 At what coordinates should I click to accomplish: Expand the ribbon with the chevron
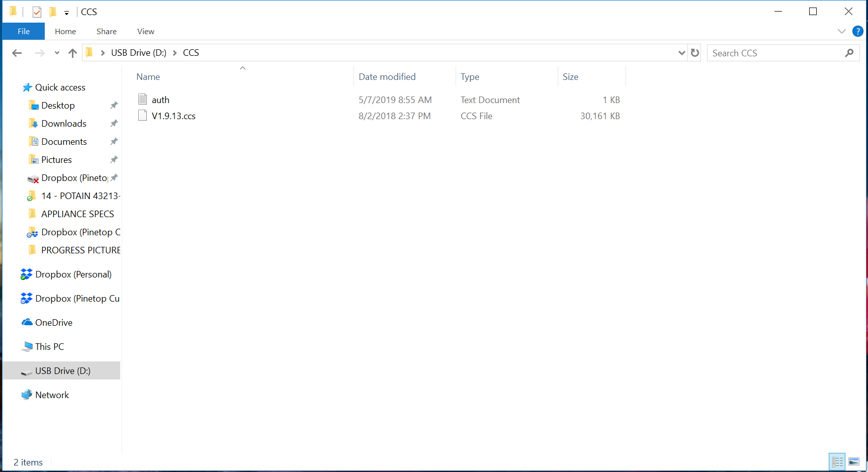coord(842,31)
